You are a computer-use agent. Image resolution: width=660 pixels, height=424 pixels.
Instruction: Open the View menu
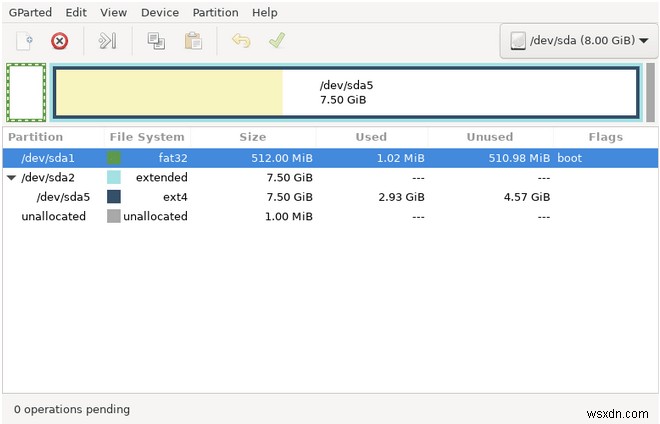coord(114,13)
